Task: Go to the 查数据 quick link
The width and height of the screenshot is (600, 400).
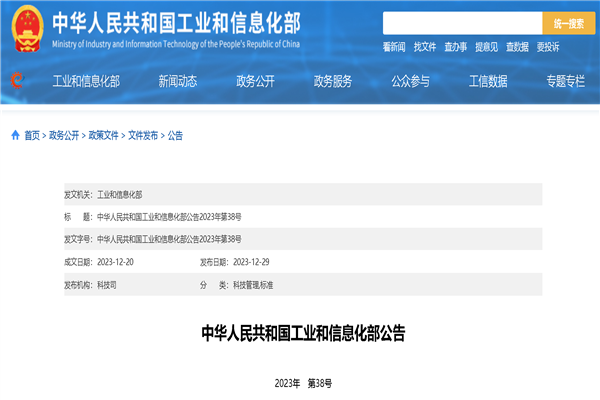Action: point(517,47)
